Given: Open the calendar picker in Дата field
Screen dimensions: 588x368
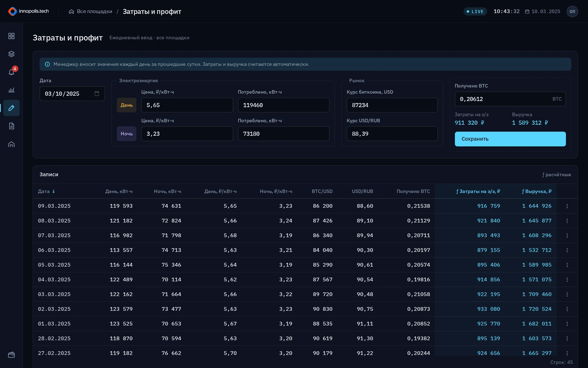Looking at the screenshot, I should pos(97,94).
